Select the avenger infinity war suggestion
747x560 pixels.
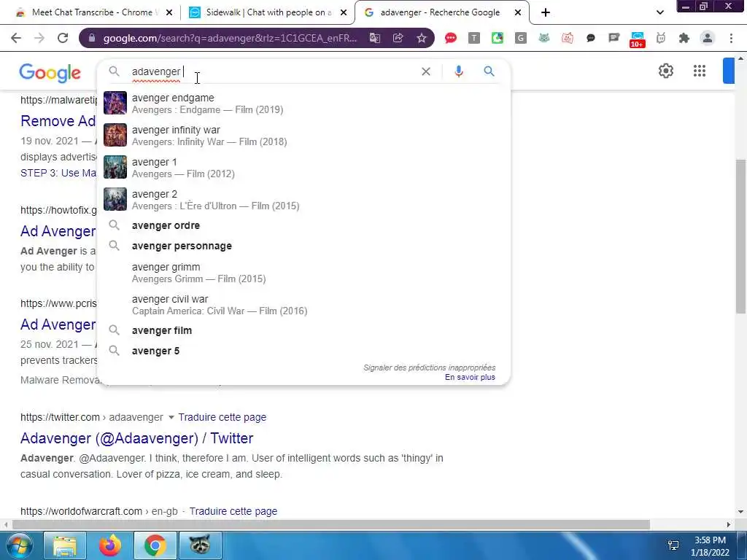pyautogui.click(x=303, y=135)
